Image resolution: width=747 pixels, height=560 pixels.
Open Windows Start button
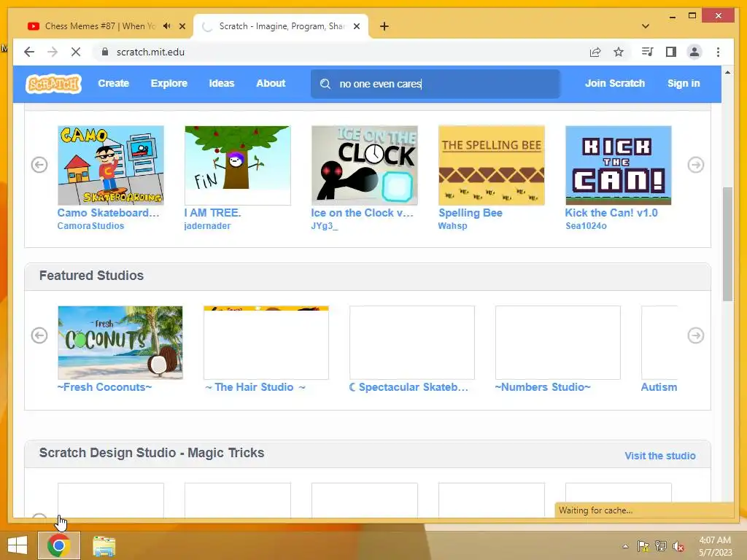pyautogui.click(x=18, y=545)
